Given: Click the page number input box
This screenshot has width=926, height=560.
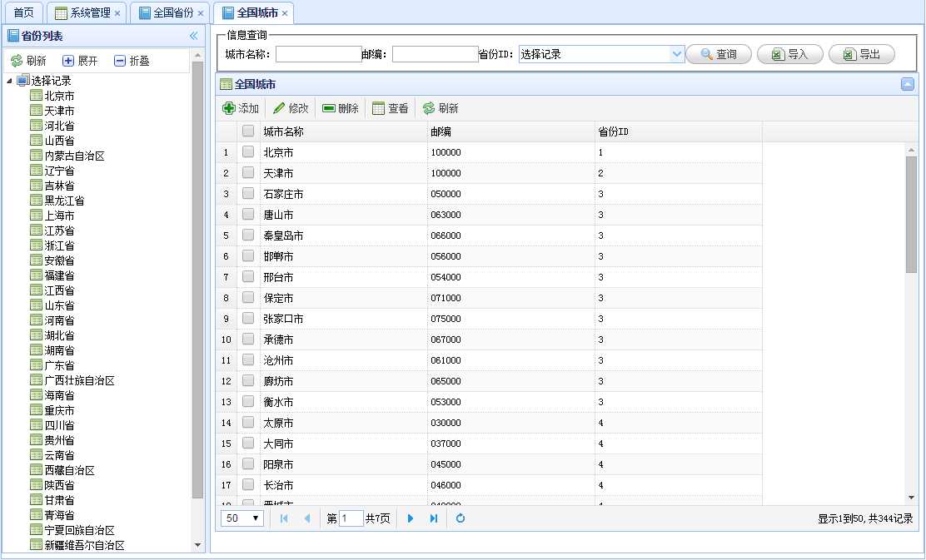Looking at the screenshot, I should click(351, 518).
